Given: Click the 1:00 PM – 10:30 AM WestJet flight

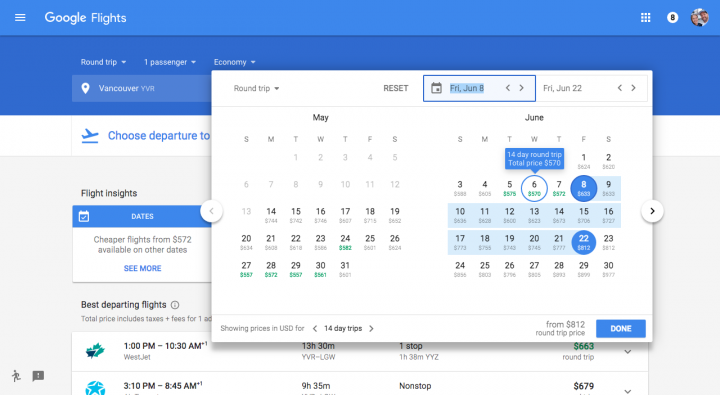Looking at the screenshot, I should point(360,352).
